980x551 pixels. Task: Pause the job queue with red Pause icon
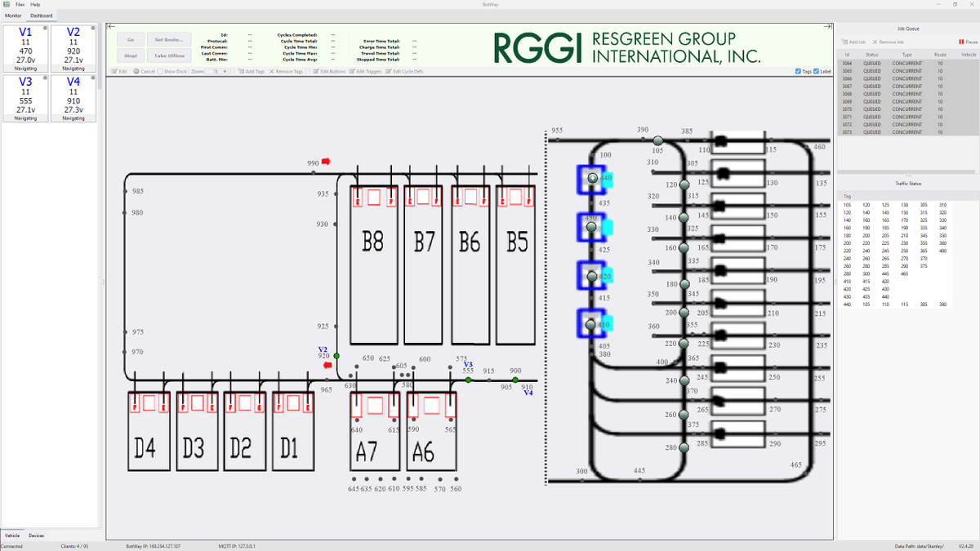961,42
